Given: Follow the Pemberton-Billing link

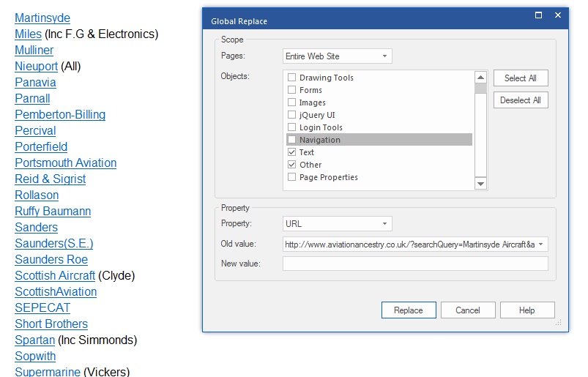Looking at the screenshot, I should [x=60, y=115].
